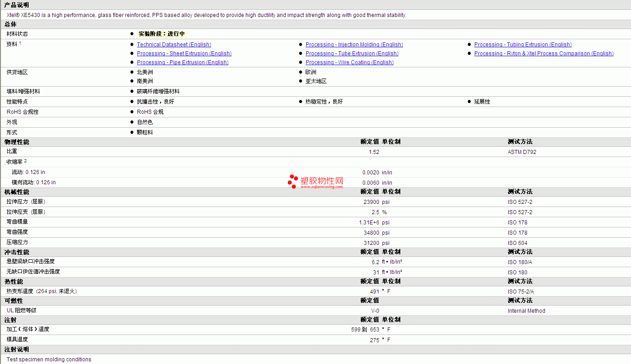The image size is (631, 364).
Task: Click the RoHS 合规 value
Action: (x=150, y=112)
